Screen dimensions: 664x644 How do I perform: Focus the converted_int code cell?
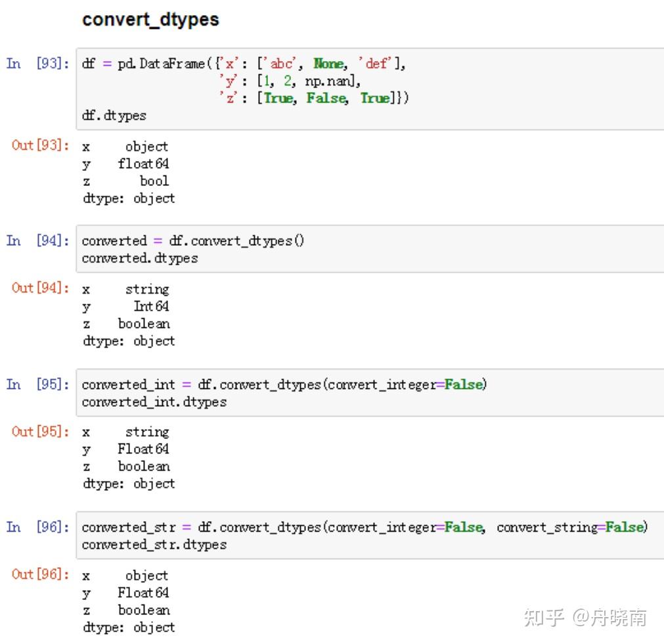tap(368, 392)
